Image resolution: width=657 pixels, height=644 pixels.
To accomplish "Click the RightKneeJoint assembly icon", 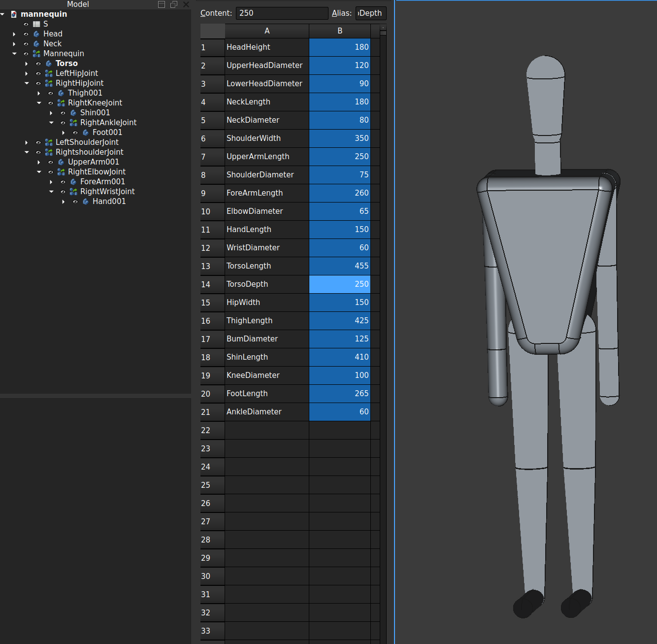I will tap(61, 103).
